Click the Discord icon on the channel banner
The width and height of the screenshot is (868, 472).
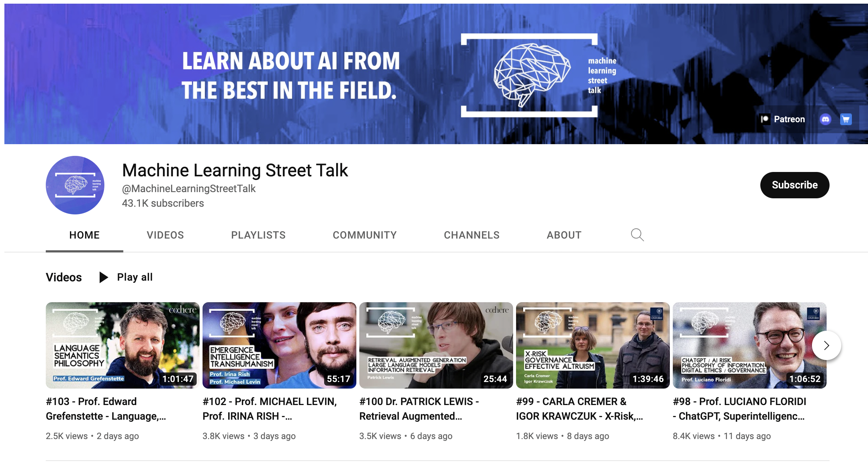tap(827, 119)
